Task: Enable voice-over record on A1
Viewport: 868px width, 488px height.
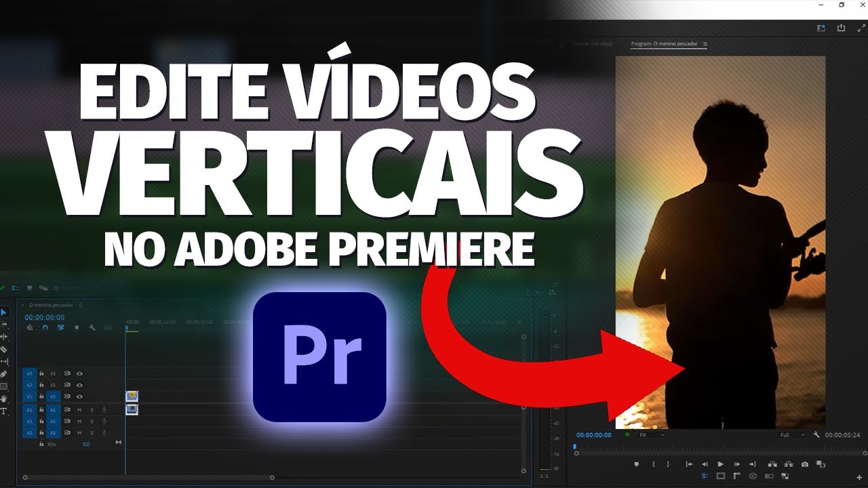Action: (x=104, y=410)
